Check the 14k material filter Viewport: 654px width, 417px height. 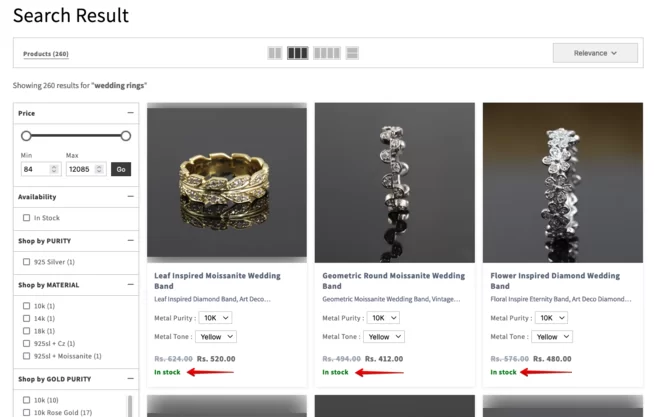click(27, 319)
